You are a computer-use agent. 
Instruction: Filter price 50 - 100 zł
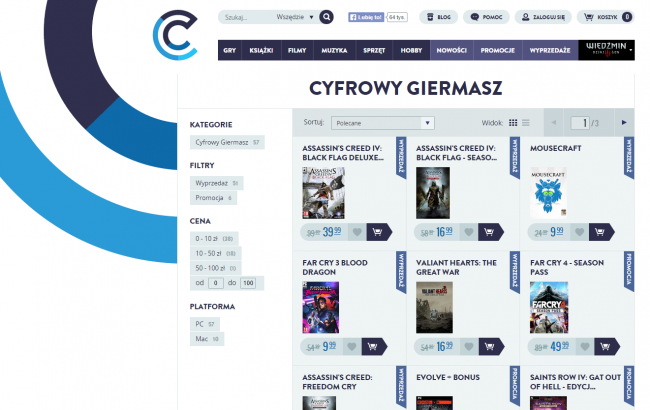coord(215,268)
